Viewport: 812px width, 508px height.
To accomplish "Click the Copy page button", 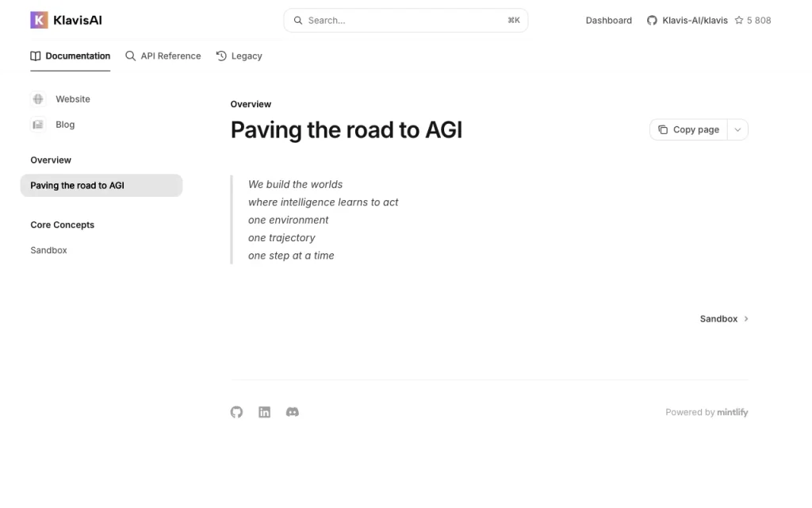I will [689, 129].
